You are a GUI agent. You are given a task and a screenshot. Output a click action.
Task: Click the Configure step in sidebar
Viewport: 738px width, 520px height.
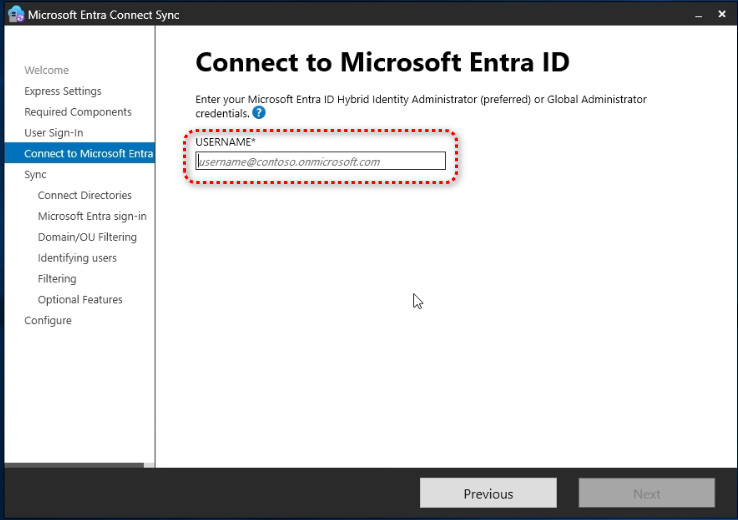coord(48,320)
